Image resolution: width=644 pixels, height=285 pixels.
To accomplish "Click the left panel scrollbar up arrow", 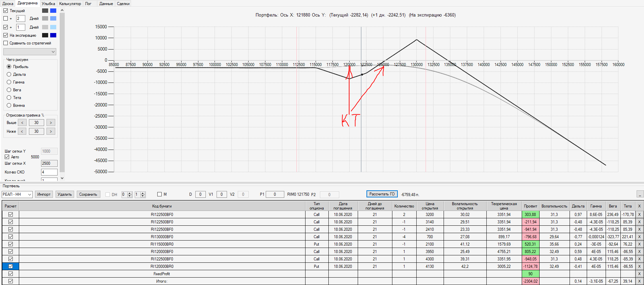I will (62, 10).
